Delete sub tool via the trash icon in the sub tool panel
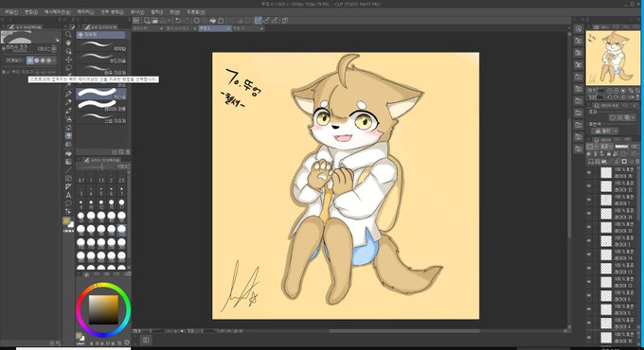This screenshot has height=350, width=644. tap(128, 151)
